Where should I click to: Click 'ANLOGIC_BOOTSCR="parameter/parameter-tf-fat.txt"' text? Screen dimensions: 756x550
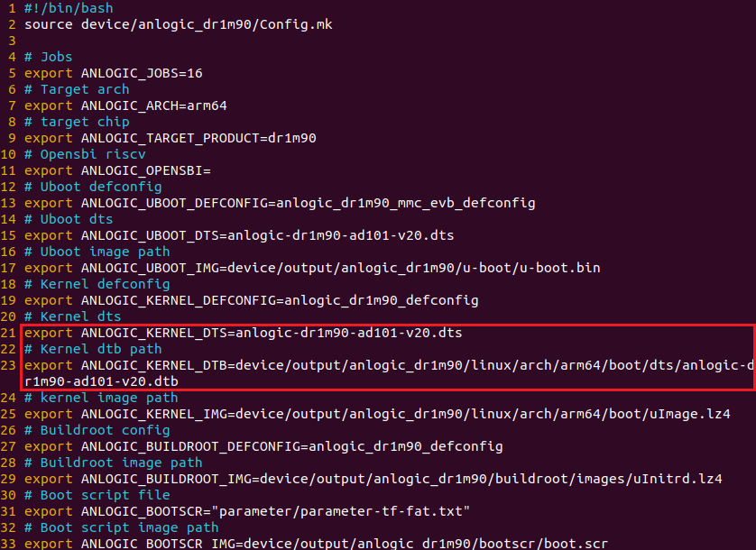pyautogui.click(x=275, y=511)
